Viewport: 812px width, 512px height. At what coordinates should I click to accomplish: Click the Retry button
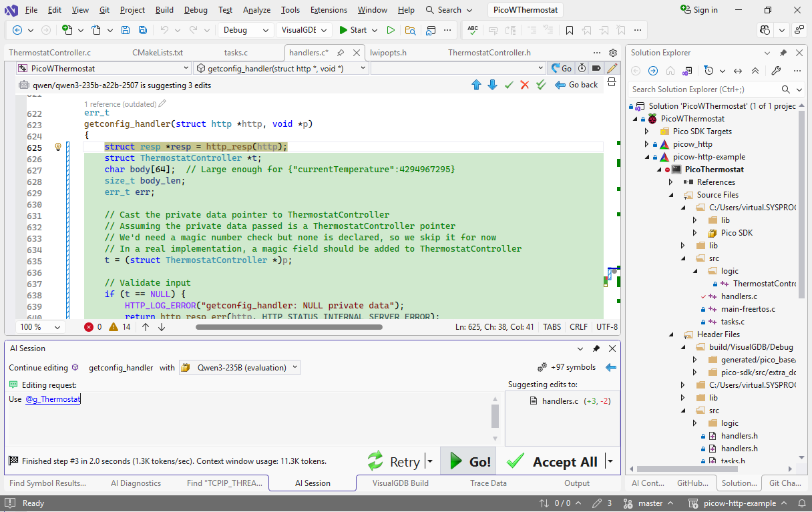tap(395, 461)
